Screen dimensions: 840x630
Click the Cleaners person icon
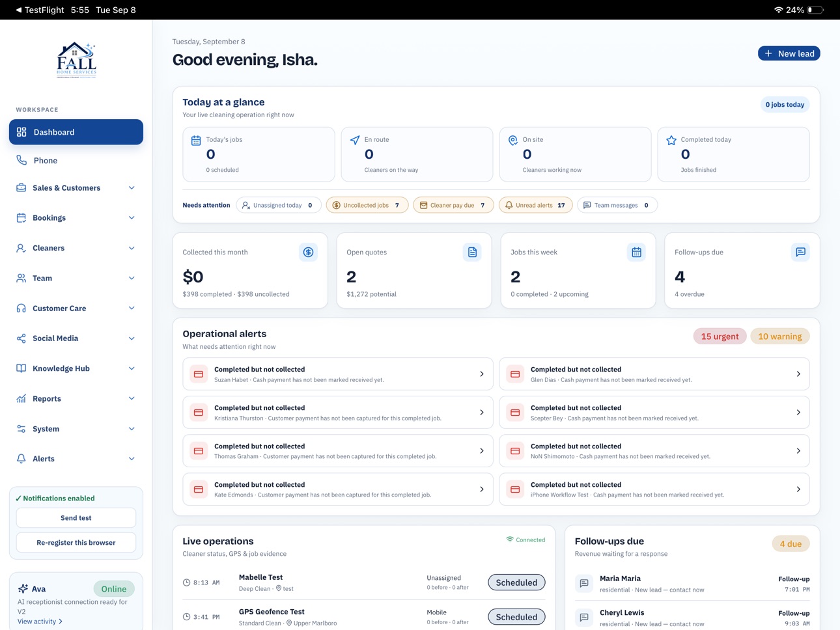(21, 248)
